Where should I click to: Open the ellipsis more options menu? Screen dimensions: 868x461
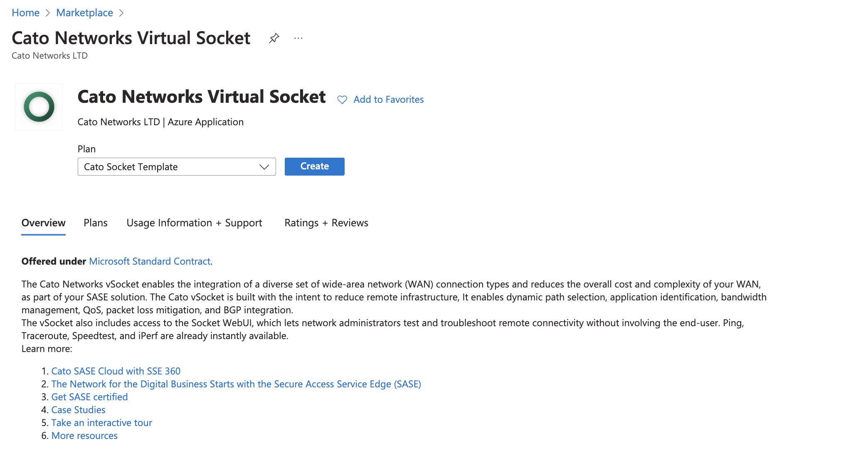tap(298, 39)
